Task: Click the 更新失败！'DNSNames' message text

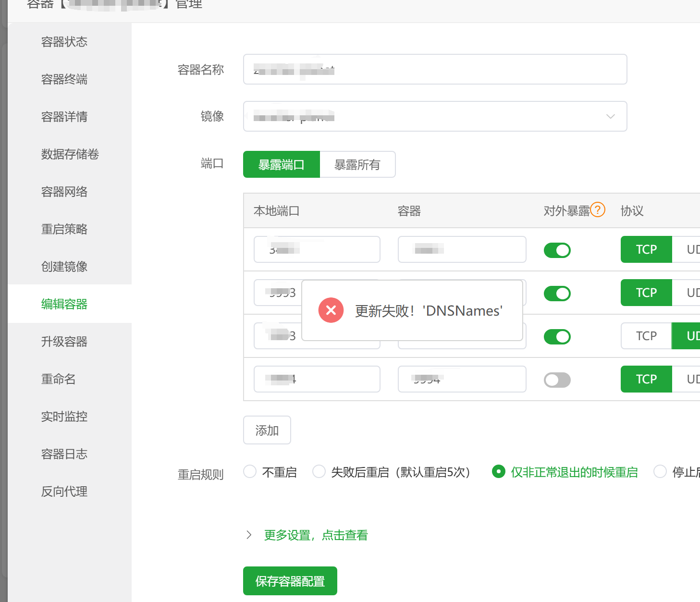Action: point(429,311)
